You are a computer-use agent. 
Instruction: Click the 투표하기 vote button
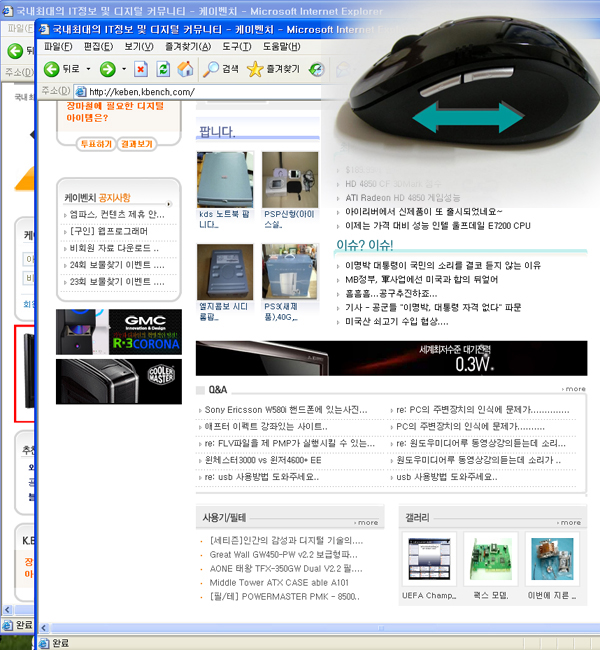point(96,144)
